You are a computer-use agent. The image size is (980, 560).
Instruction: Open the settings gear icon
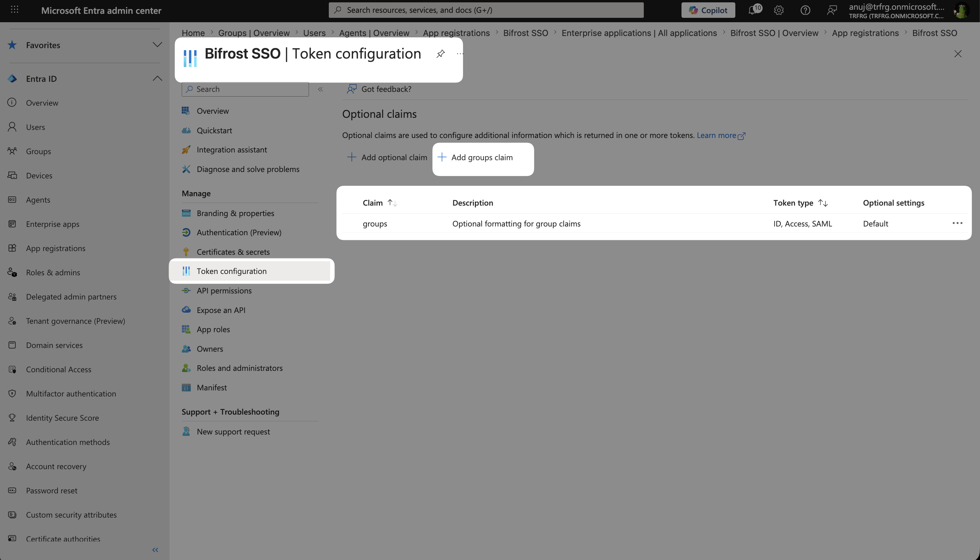(779, 10)
